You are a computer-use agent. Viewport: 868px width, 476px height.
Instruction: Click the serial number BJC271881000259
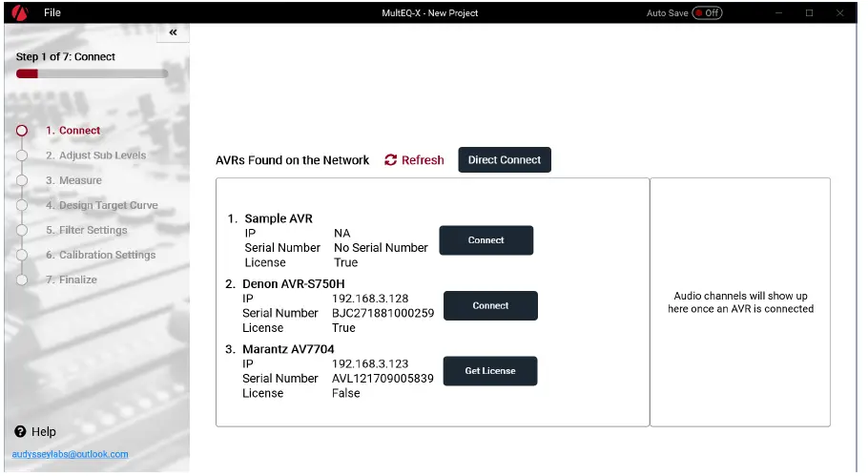pos(383,313)
